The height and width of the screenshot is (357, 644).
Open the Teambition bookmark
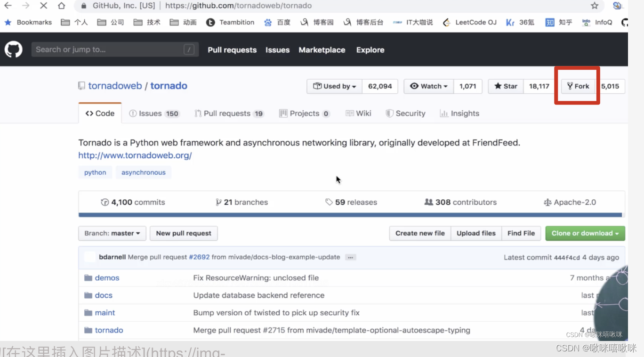point(230,22)
